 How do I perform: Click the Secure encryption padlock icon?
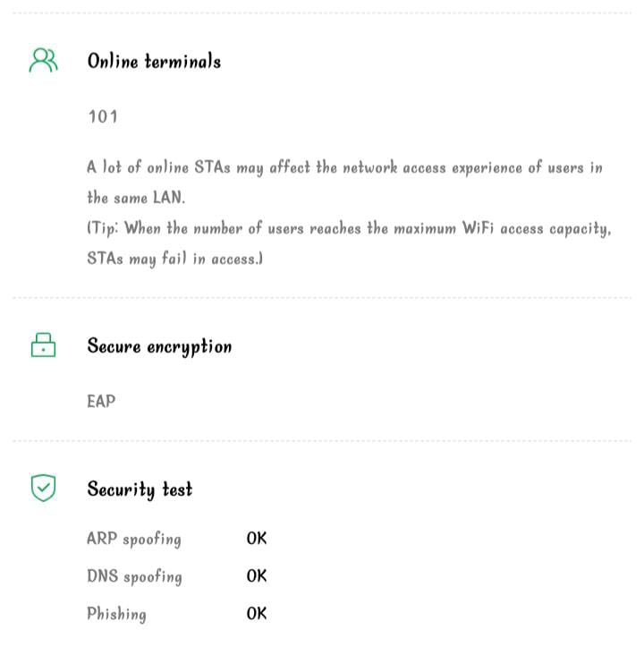[43, 346]
